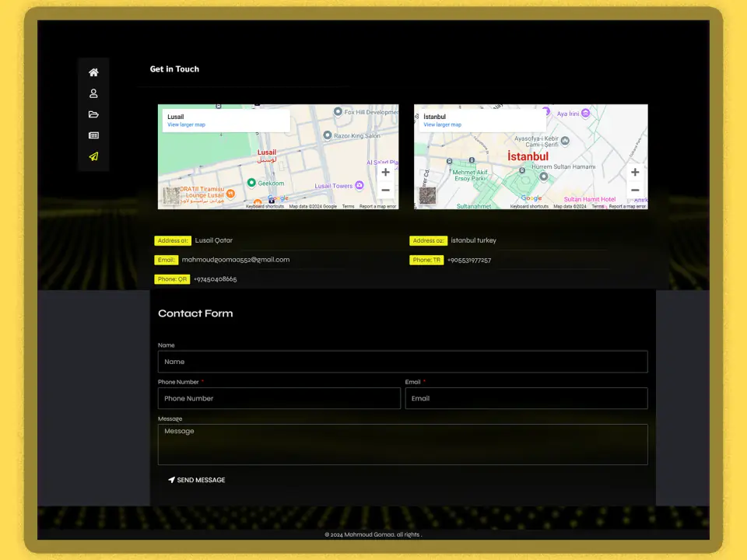Click the Contact Form heading
Screen dimensions: 747x560
pos(195,313)
